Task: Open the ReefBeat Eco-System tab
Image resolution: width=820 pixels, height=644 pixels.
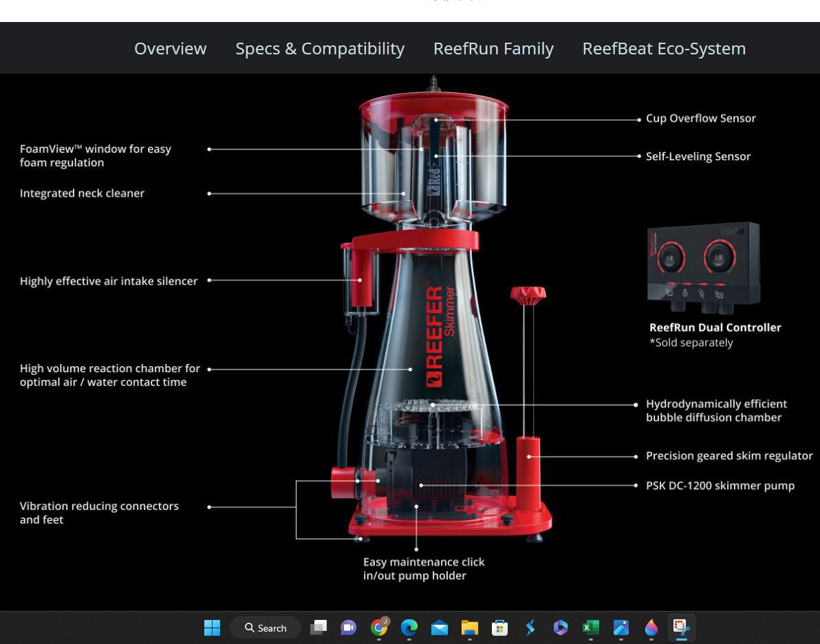Action: point(664,49)
